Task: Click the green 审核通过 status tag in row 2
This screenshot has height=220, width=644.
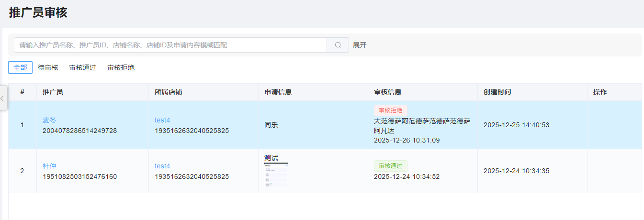Action: 390,166
